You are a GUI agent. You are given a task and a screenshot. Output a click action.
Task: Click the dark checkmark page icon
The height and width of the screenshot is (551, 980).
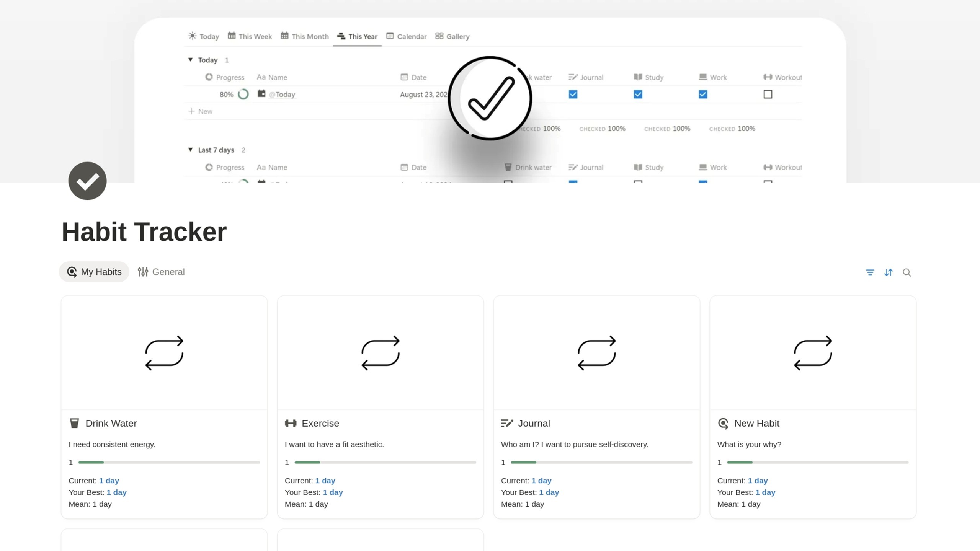coord(87,181)
